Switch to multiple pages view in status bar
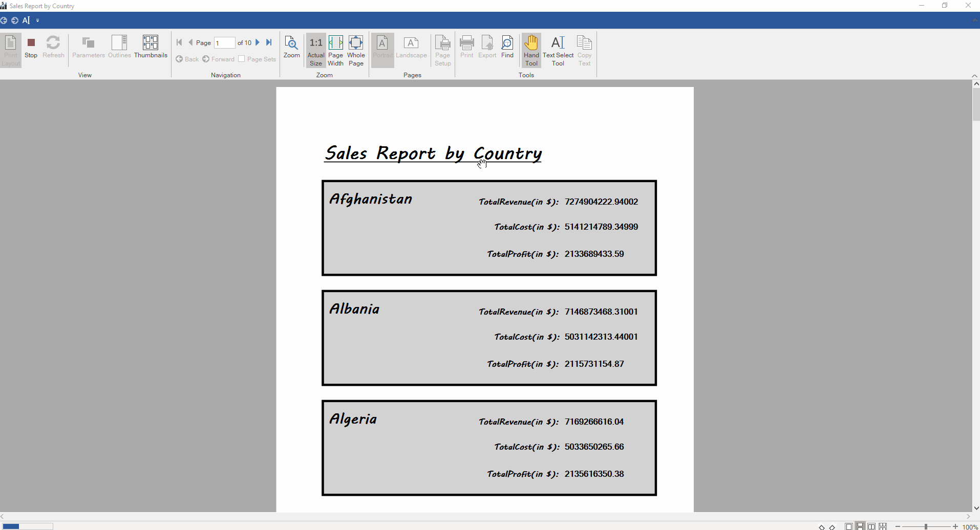 [x=883, y=526]
